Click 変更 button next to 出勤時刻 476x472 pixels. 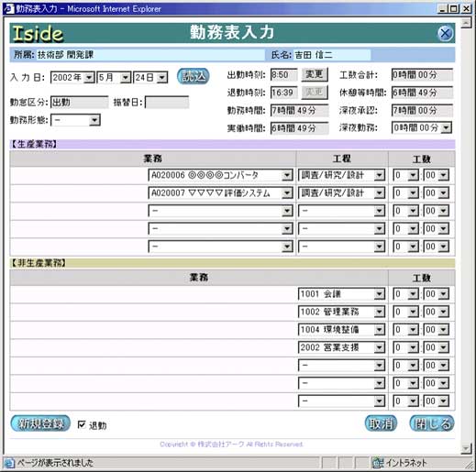[315, 74]
